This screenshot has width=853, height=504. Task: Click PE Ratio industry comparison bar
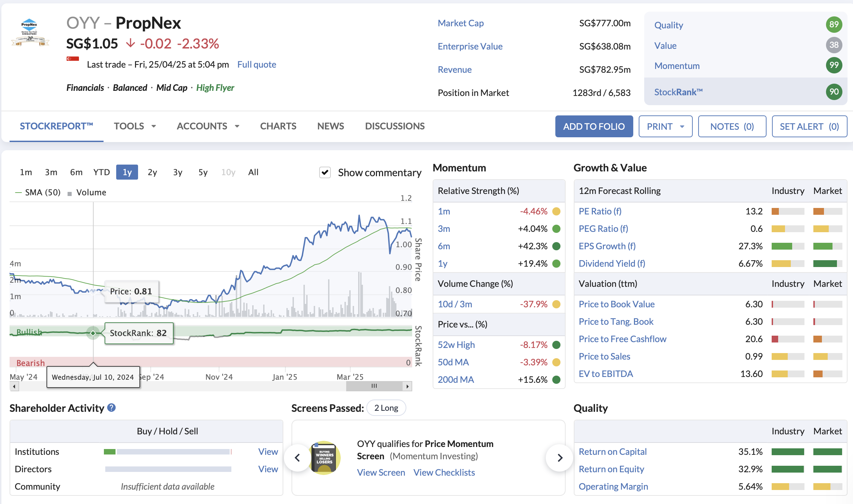pos(788,211)
